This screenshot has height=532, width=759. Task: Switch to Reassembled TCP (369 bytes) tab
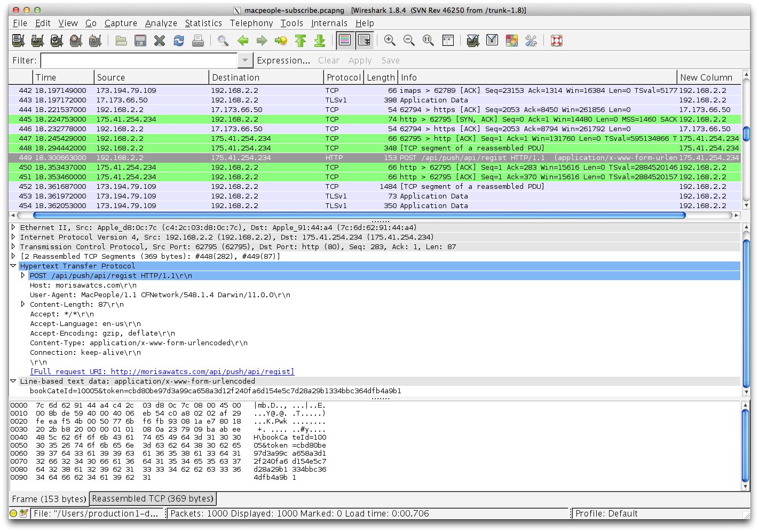pyautogui.click(x=153, y=498)
